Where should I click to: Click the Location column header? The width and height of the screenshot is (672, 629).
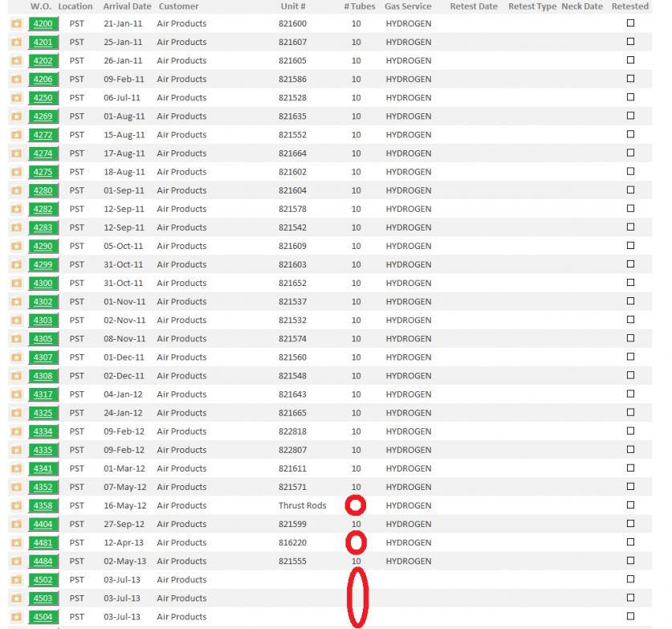point(75,6)
